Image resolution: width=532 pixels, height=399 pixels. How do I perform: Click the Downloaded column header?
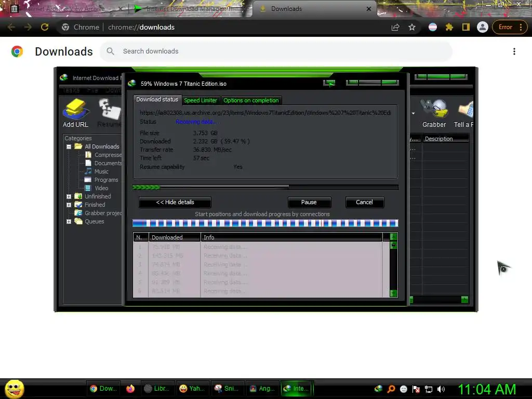point(175,237)
